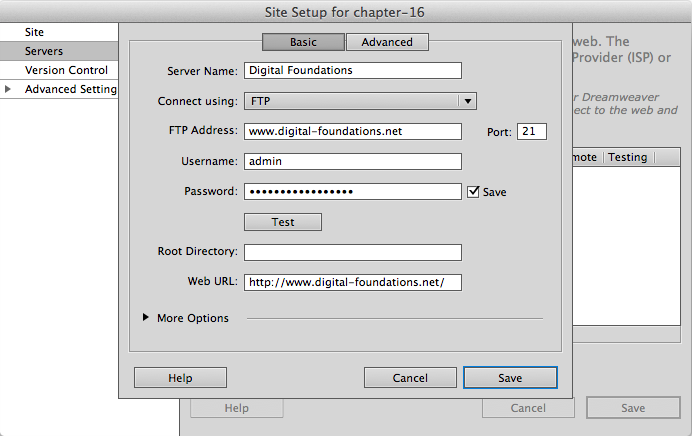Click the Web URL field
This screenshot has width=692, height=436.
(x=352, y=282)
